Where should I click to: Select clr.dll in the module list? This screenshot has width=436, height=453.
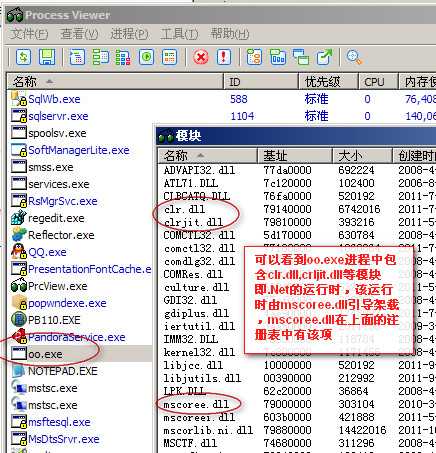(x=184, y=209)
